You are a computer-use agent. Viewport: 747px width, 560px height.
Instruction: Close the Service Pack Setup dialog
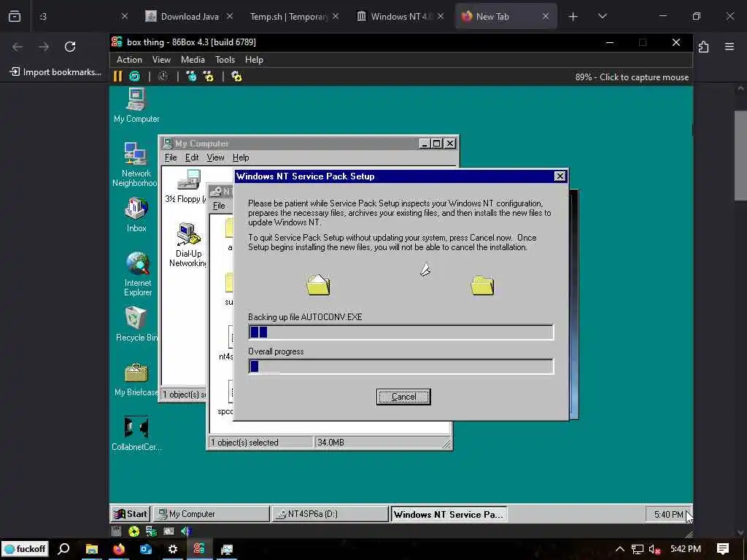point(560,176)
